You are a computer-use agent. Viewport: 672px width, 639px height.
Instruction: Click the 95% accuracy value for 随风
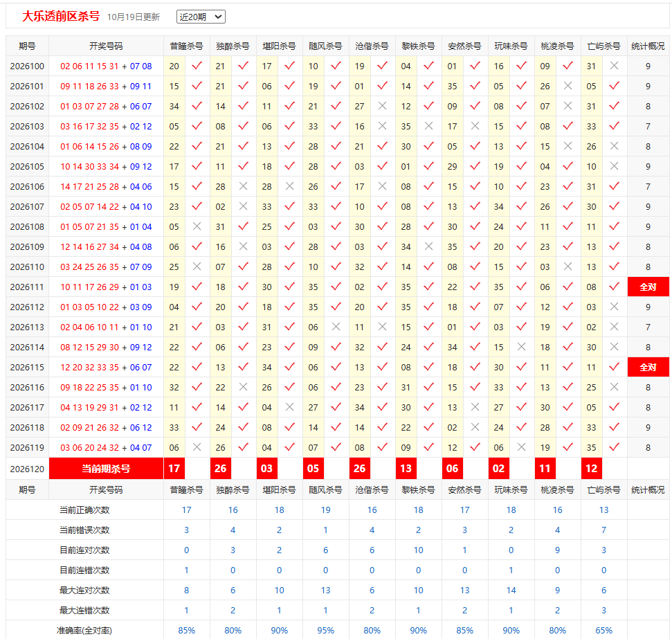pos(326,631)
